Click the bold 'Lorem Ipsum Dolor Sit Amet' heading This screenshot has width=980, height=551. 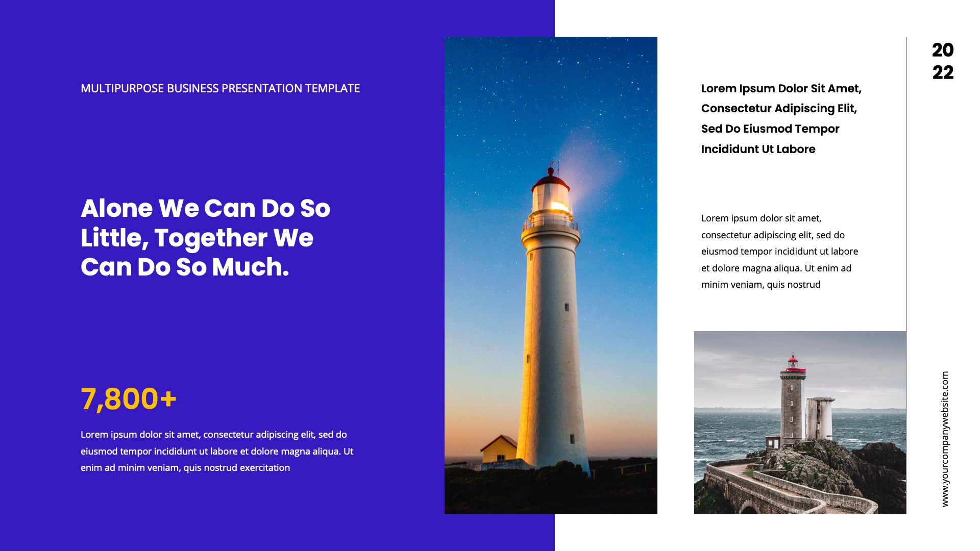pos(781,88)
